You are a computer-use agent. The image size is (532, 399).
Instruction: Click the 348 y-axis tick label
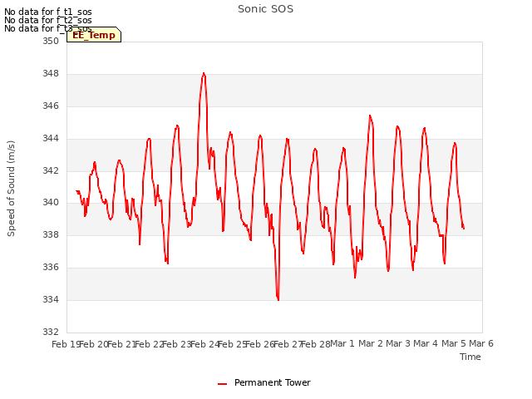51,74
